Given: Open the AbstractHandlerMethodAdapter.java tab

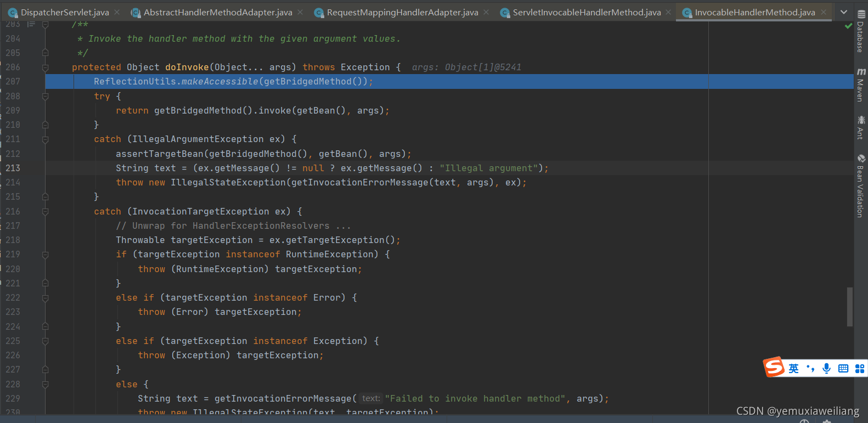Looking at the screenshot, I should click(x=218, y=12).
